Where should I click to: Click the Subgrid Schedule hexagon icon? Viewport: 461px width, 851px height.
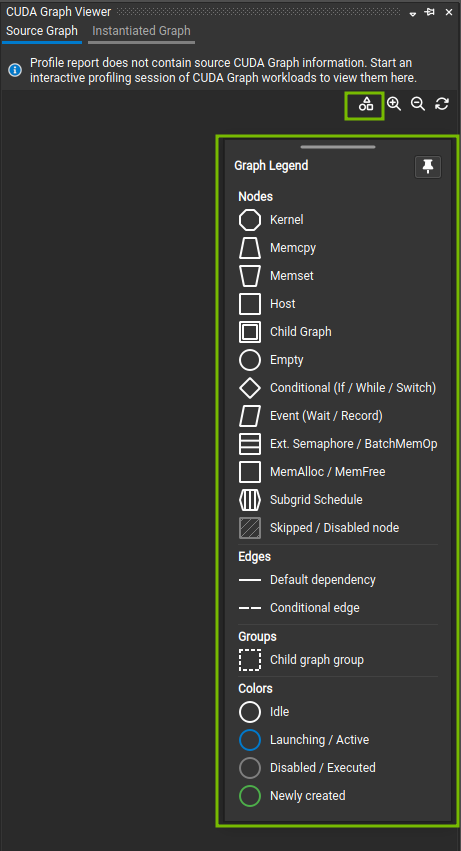(x=250, y=500)
